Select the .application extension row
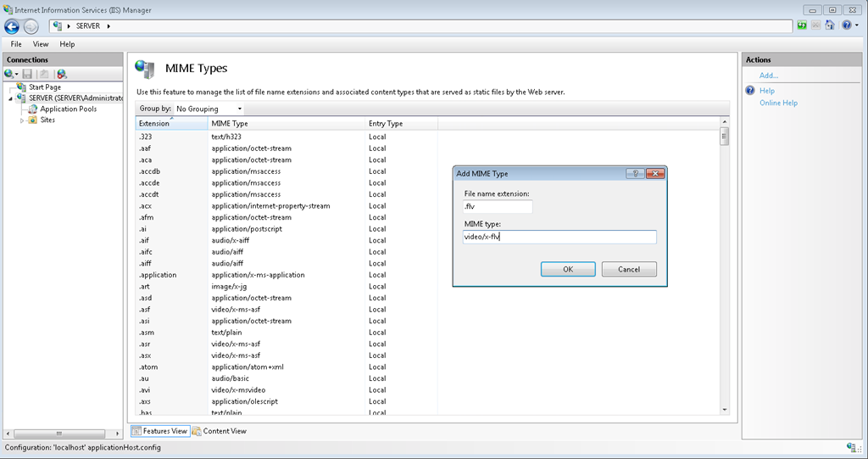Viewport: 868px width, 459px height. tap(427, 275)
